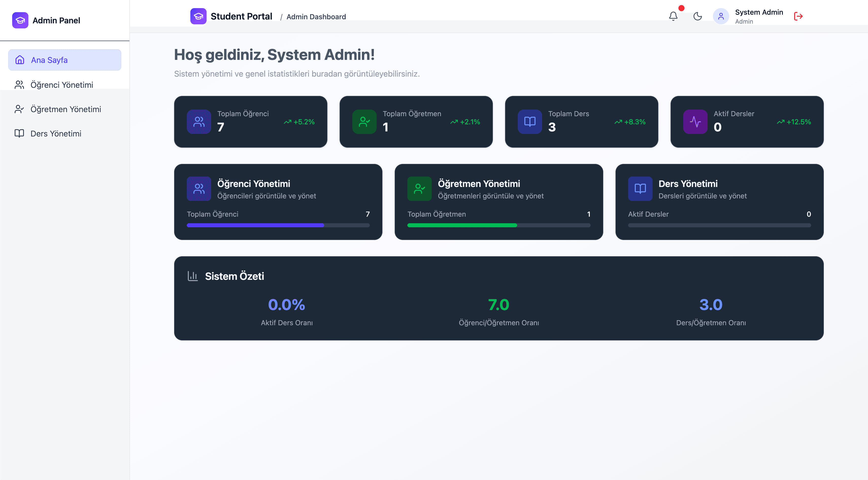The width and height of the screenshot is (868, 480).
Task: Click the Admin Dashboard breadcrumb text
Action: tap(316, 17)
